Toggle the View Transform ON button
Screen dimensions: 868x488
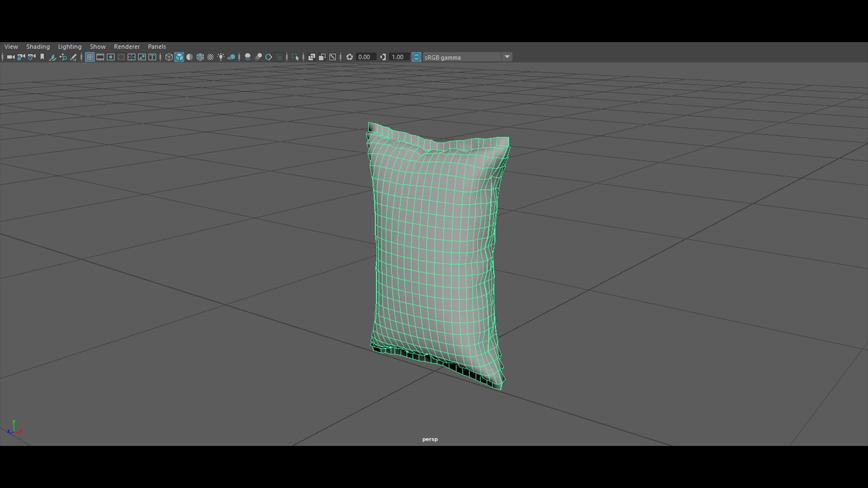416,57
